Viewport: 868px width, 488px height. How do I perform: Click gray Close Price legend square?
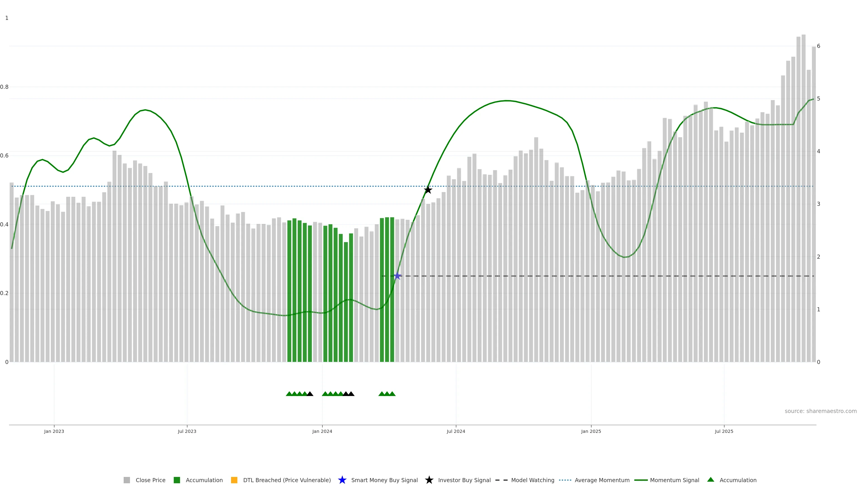pyautogui.click(x=127, y=480)
